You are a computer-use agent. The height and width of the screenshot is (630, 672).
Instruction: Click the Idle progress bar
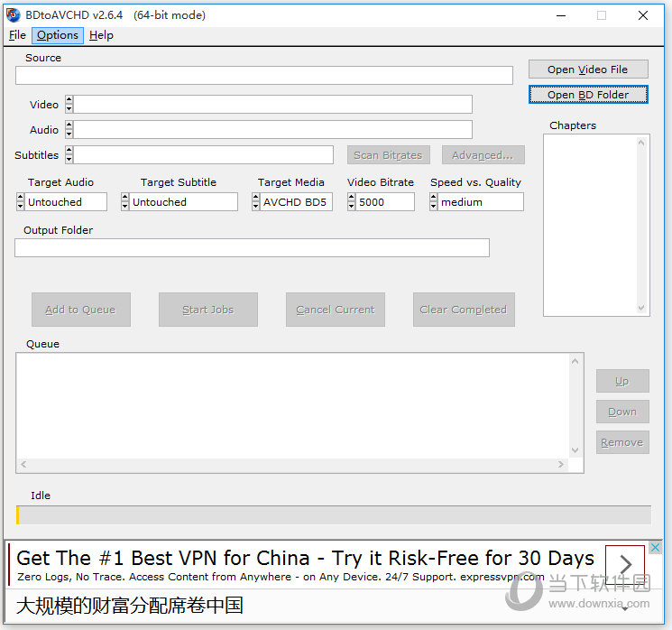334,515
